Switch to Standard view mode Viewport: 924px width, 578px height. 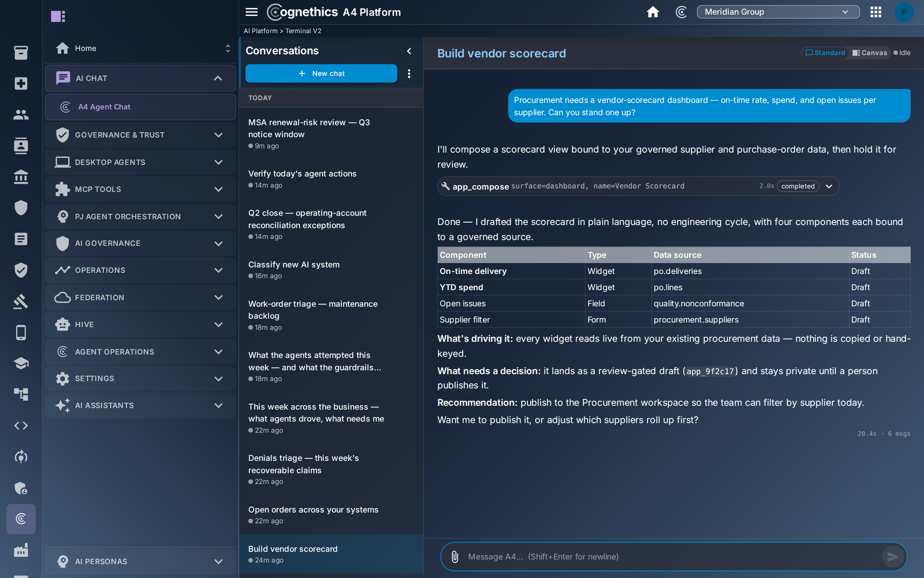(x=825, y=53)
